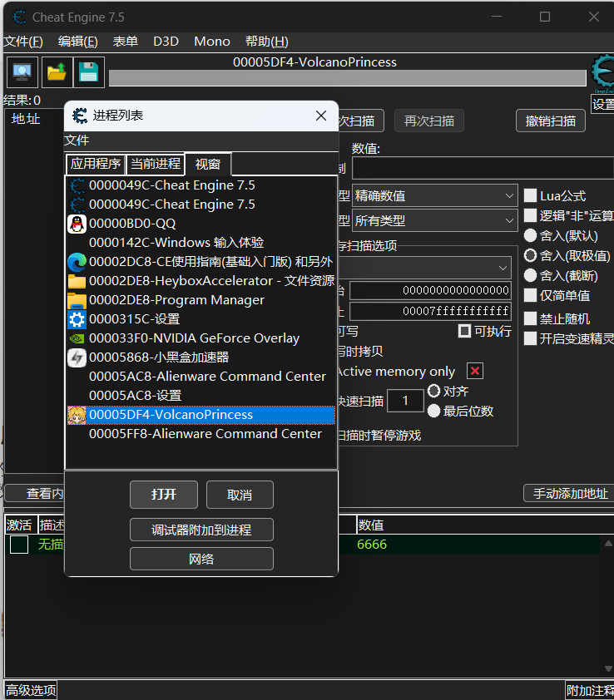The height and width of the screenshot is (700, 614).
Task: Click the start address field 0000000000000000
Action: [x=430, y=291]
